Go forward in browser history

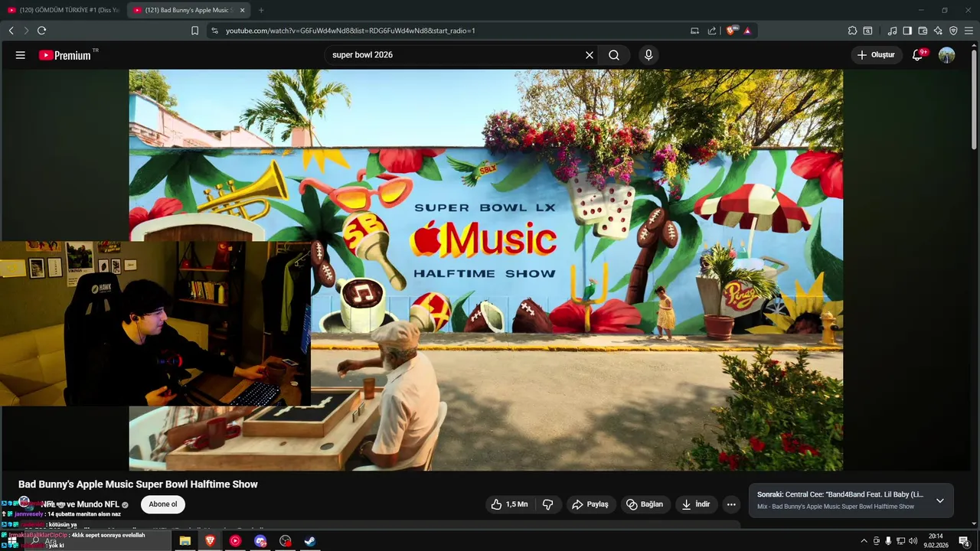click(x=26, y=31)
